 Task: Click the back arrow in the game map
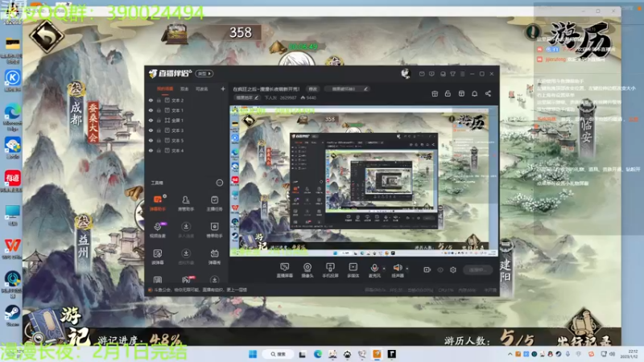[47, 37]
